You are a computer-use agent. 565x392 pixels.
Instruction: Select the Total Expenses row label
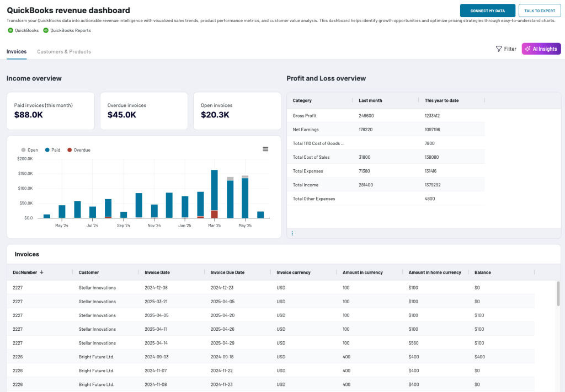coord(308,171)
